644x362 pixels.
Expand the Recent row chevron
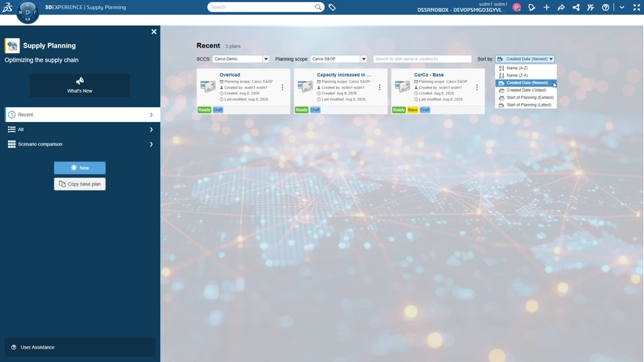[151, 115]
